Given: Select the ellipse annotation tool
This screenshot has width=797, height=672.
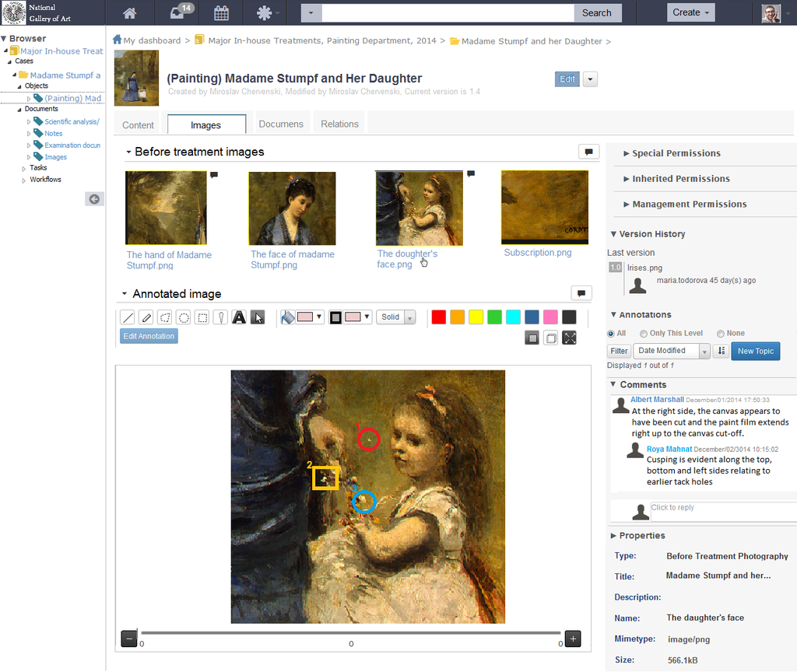Looking at the screenshot, I should click(184, 318).
